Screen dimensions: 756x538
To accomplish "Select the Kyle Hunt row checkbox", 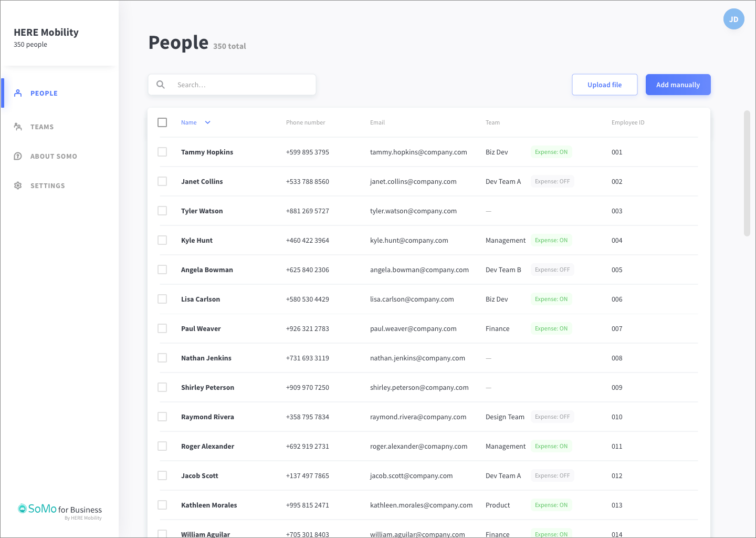I will coord(162,240).
